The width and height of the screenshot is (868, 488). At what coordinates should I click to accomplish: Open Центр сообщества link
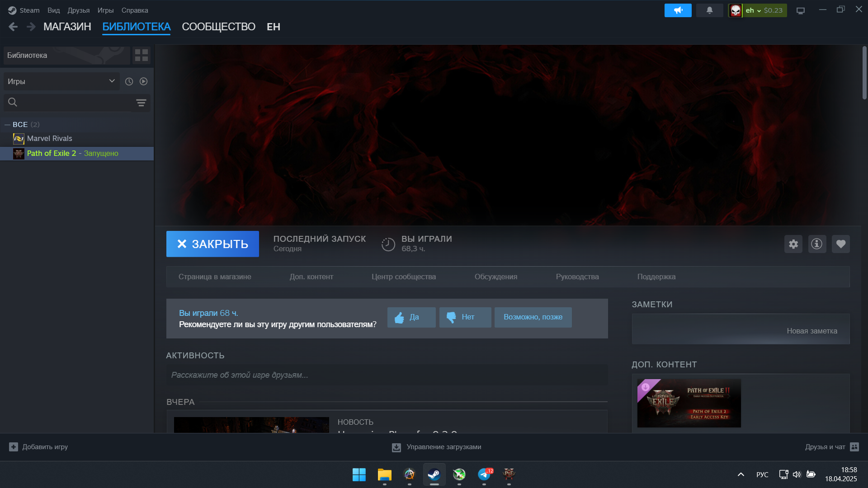point(404,277)
